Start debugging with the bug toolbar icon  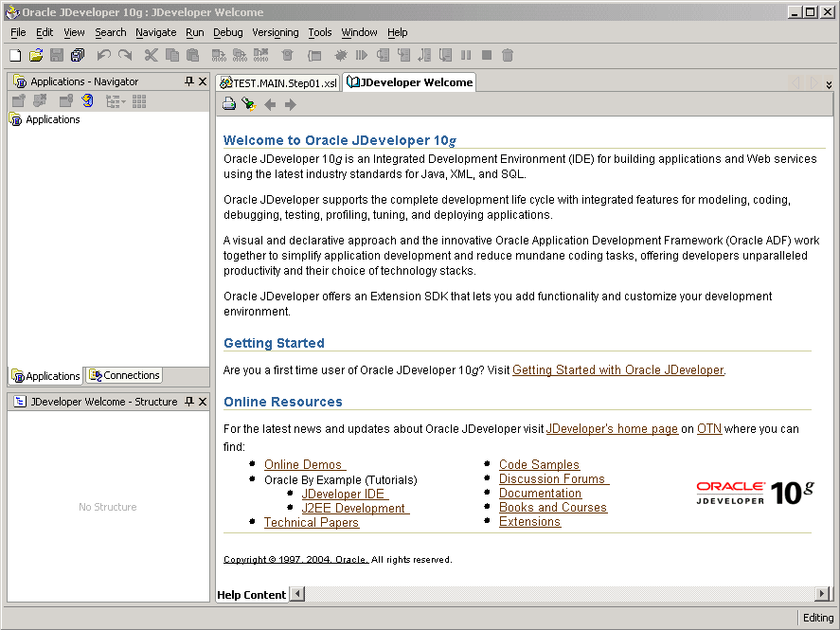click(340, 55)
